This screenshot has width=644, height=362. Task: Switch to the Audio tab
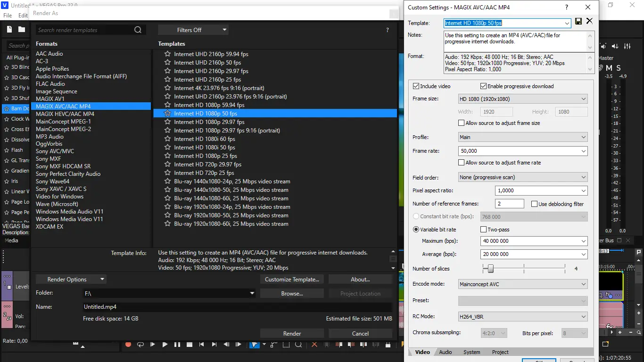[446, 352]
